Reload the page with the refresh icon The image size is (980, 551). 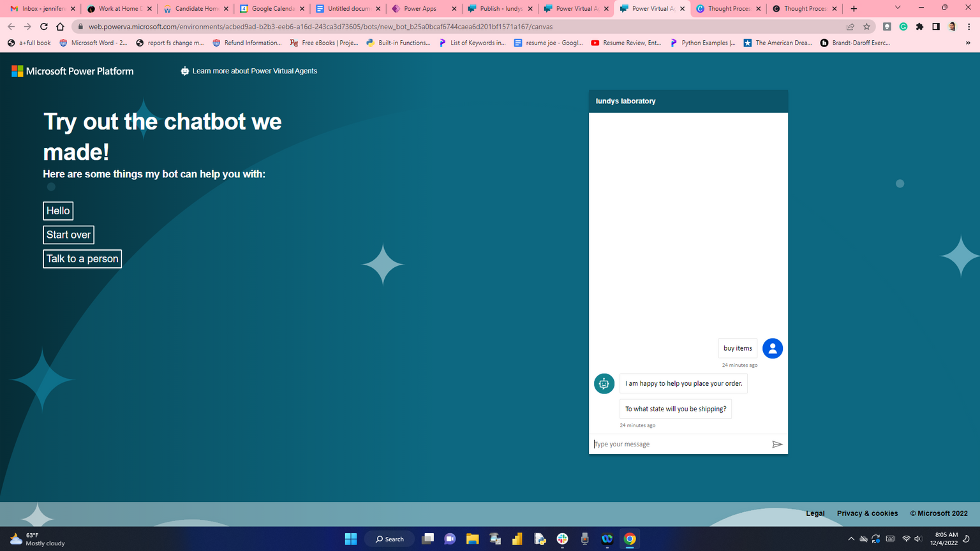[x=43, y=27]
